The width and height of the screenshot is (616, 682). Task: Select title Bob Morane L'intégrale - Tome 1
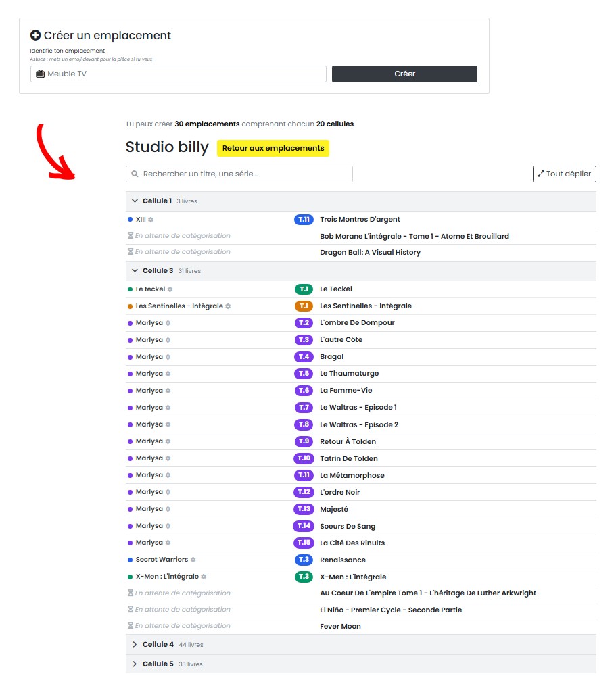tap(414, 236)
